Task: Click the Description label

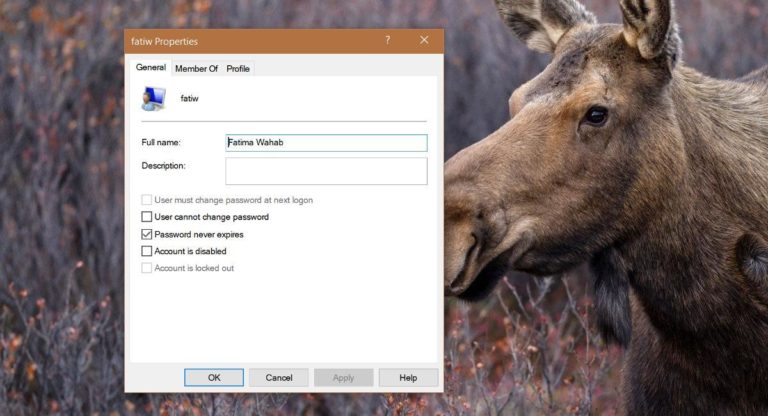Action: [164, 166]
